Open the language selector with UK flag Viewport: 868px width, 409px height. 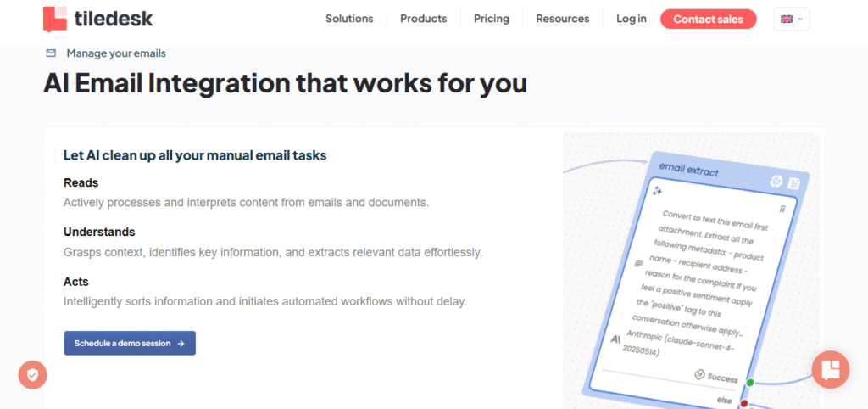791,19
